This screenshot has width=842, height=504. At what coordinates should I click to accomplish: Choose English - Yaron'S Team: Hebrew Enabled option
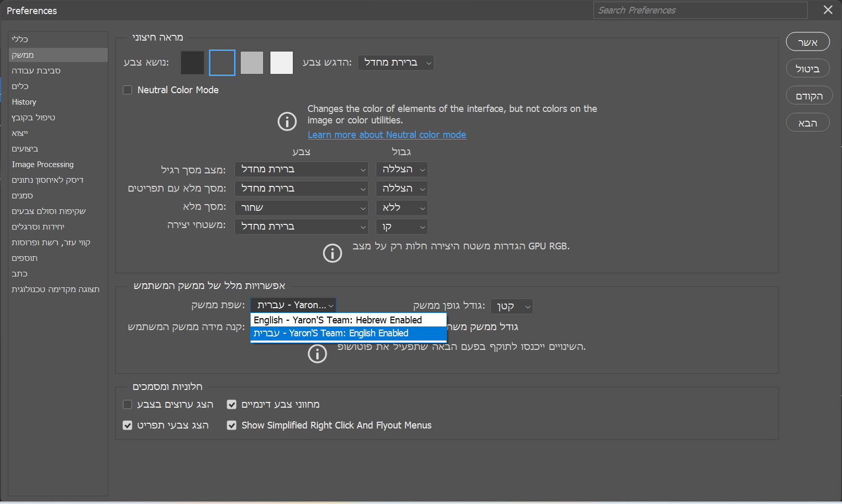click(349, 320)
